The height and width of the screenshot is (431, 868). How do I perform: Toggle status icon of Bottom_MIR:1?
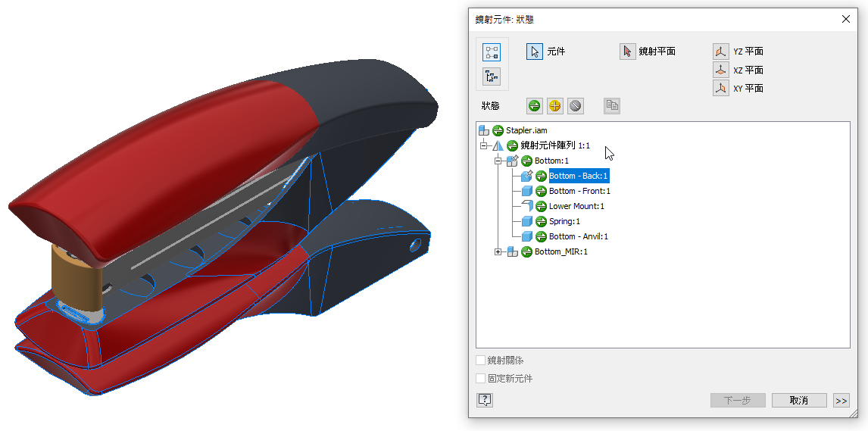526,251
